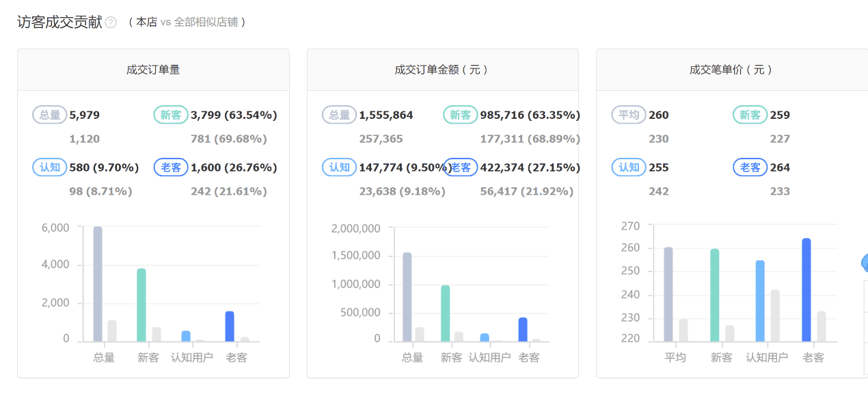Click the green 新客 bar in 成交订单金额 chart
This screenshot has width=868, height=393.
(x=446, y=314)
